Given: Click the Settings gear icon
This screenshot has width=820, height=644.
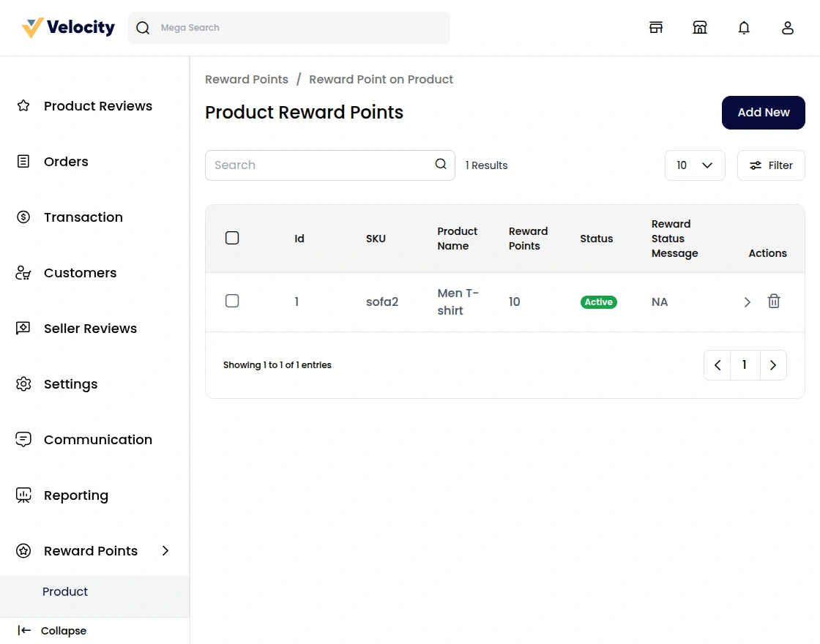Looking at the screenshot, I should click(x=23, y=383).
